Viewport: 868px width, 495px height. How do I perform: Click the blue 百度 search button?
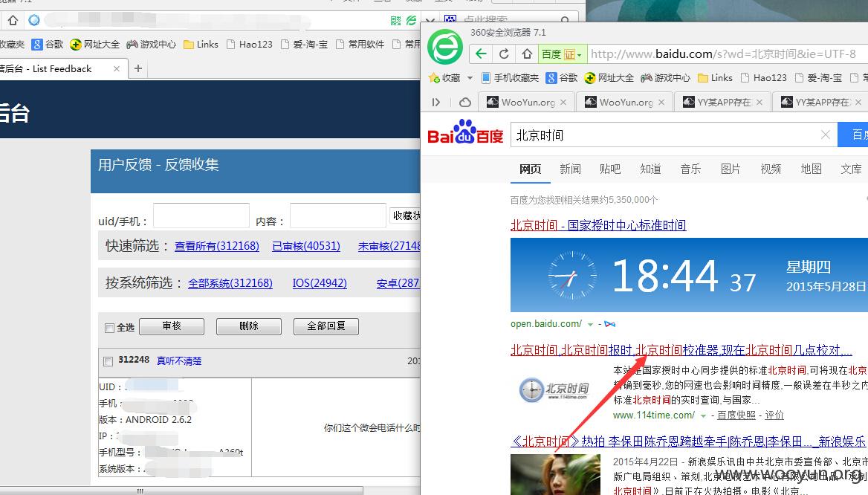coord(853,135)
